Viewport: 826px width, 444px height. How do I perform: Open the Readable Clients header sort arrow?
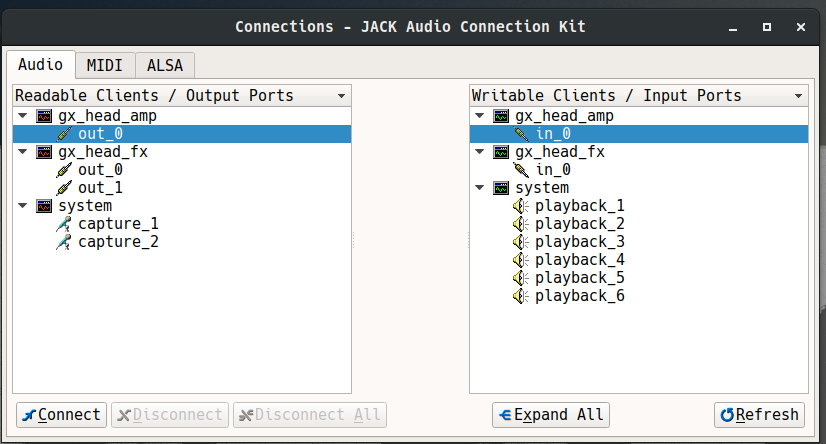342,96
